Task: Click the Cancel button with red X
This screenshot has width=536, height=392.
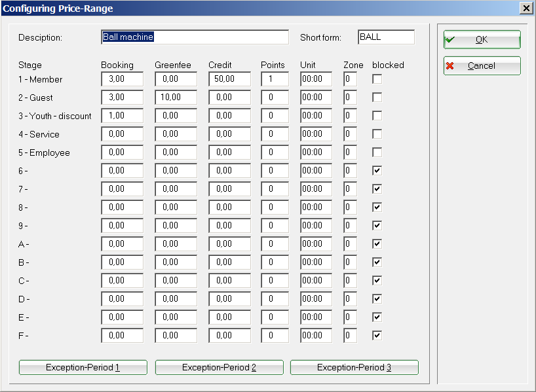Action: [482, 66]
